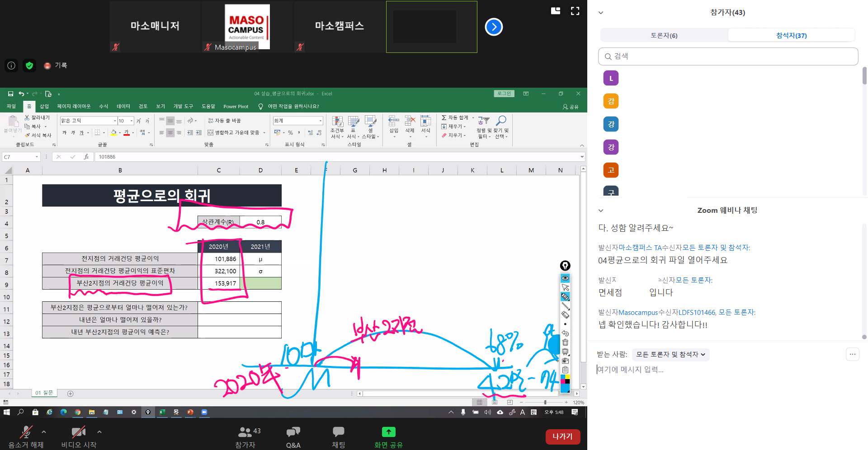868x450 pixels.
Task: Show next video thumbnails with blue arrow
Action: pyautogui.click(x=494, y=27)
